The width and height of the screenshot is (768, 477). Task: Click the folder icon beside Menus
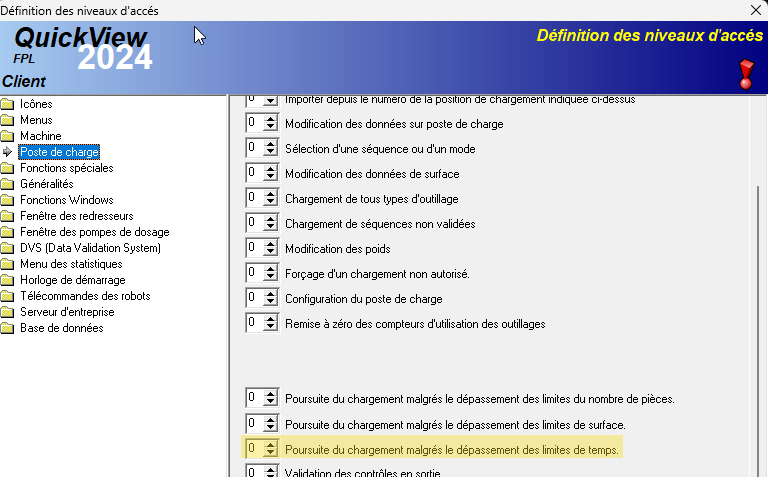pyautogui.click(x=9, y=120)
